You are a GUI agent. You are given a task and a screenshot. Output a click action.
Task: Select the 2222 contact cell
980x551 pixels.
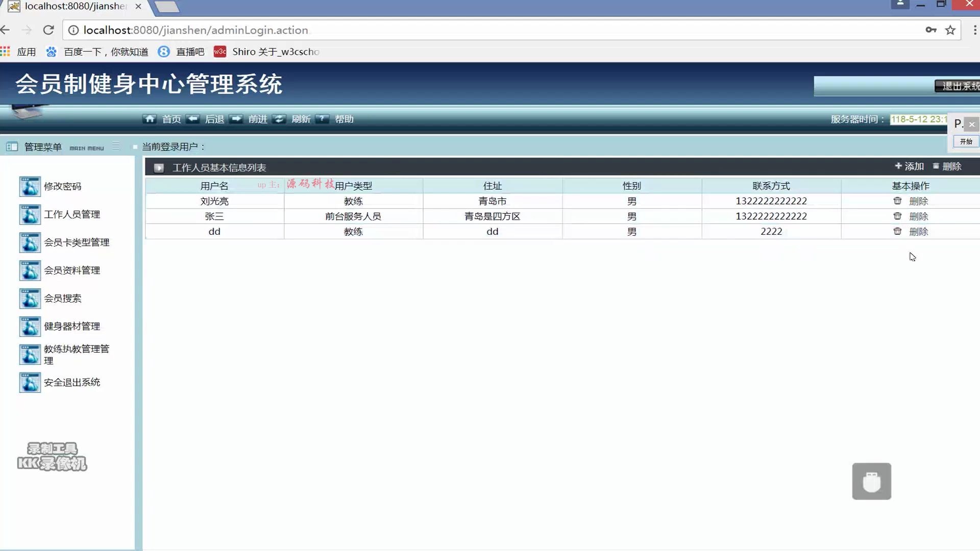771,232
